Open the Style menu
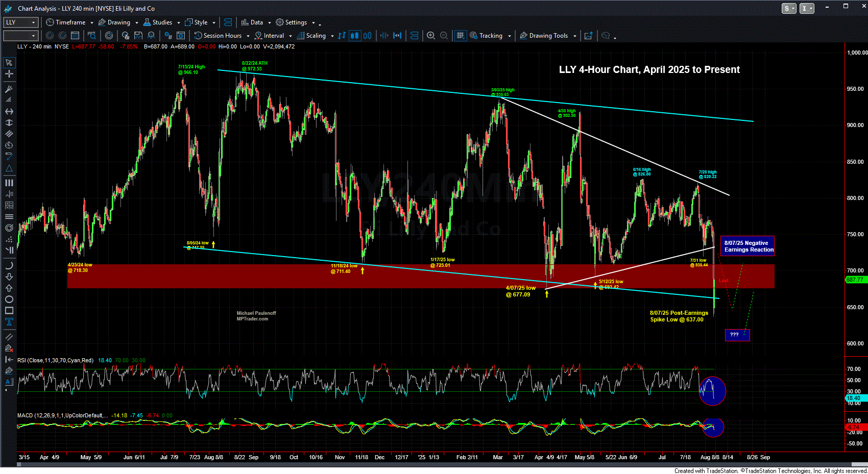 click(197, 22)
